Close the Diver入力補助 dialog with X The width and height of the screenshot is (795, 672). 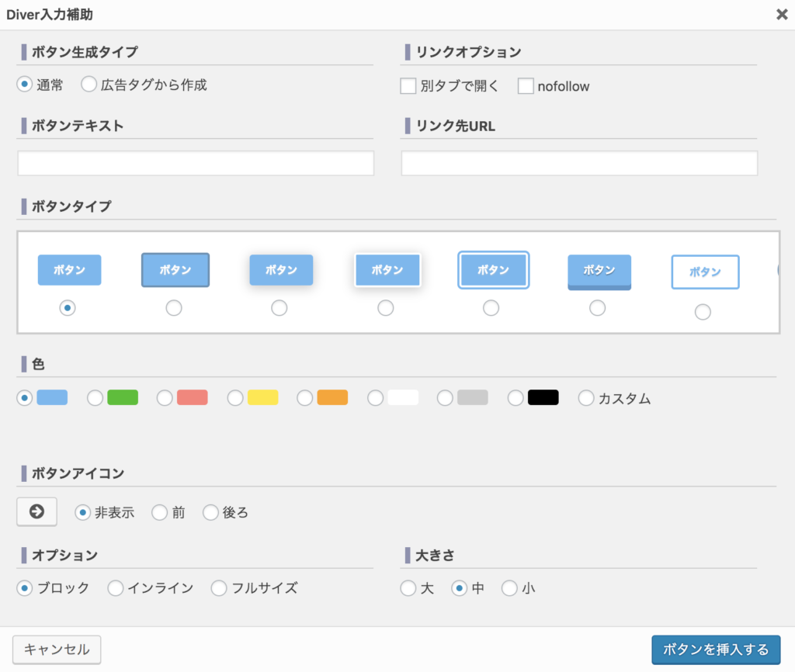point(782,15)
